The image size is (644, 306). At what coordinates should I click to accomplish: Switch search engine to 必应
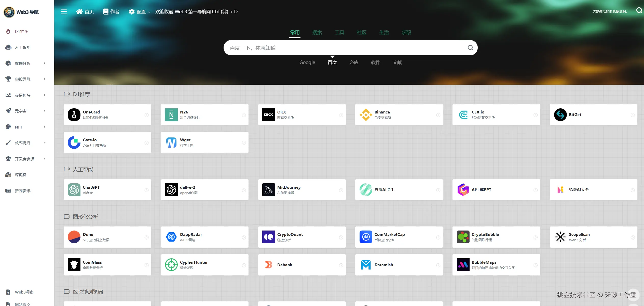(x=354, y=62)
